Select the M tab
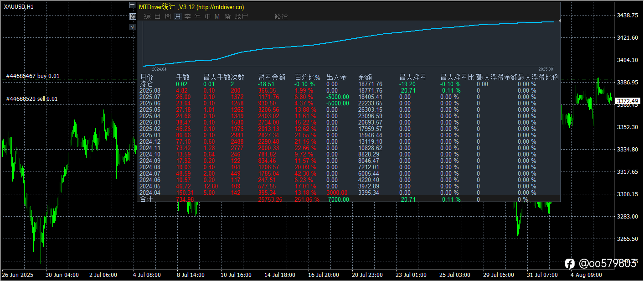644x281 pixels. click(x=217, y=16)
